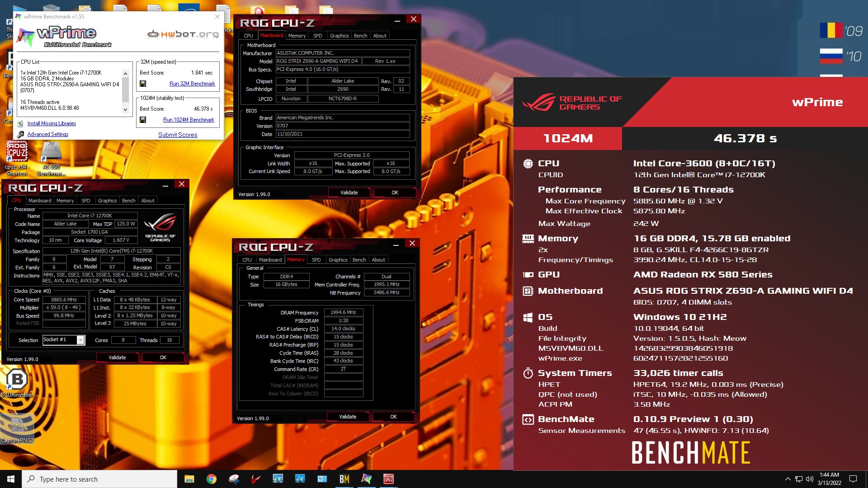This screenshot has width=868, height=488.
Task: Click the 1024M label in BenchMate panel
Action: click(568, 138)
